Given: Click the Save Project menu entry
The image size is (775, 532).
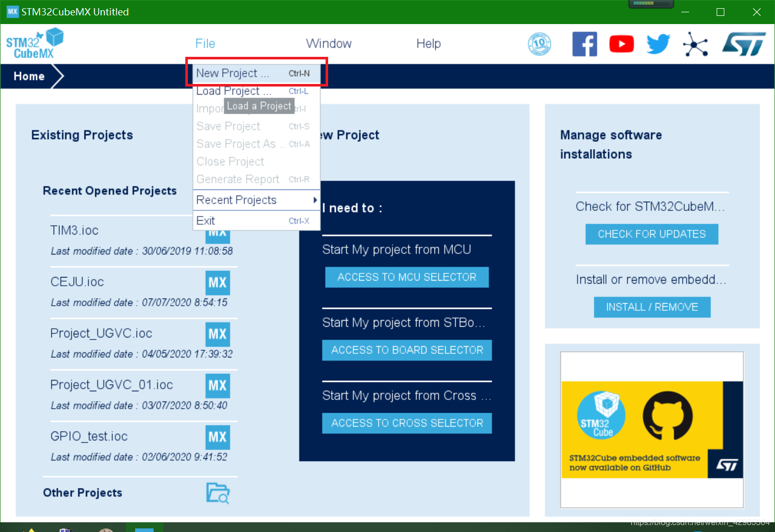Looking at the screenshot, I should click(256, 126).
